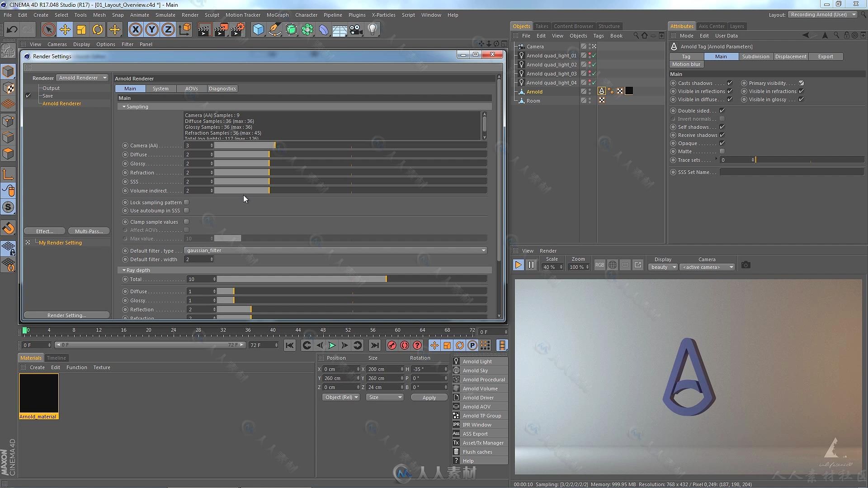Select the Move tool icon

(x=65, y=30)
